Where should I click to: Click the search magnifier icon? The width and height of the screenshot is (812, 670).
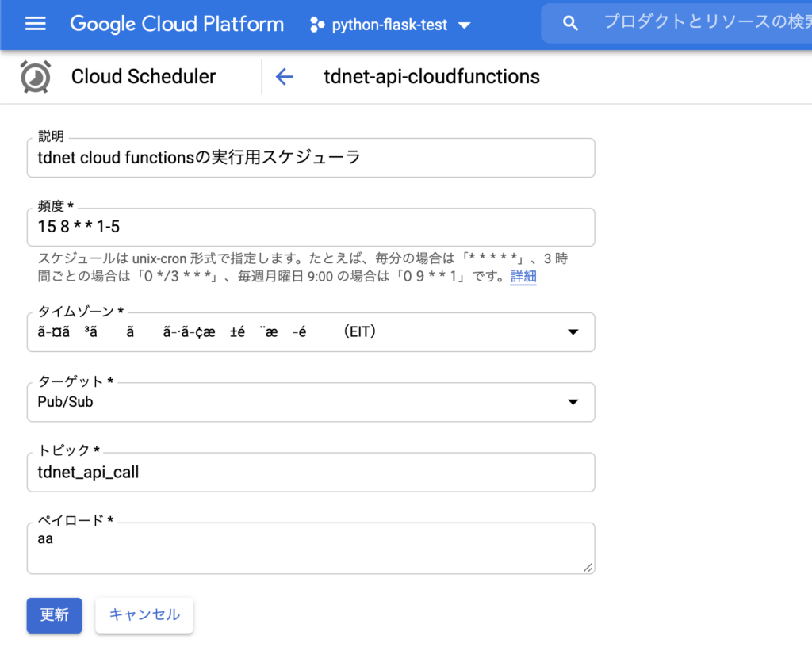570,23
